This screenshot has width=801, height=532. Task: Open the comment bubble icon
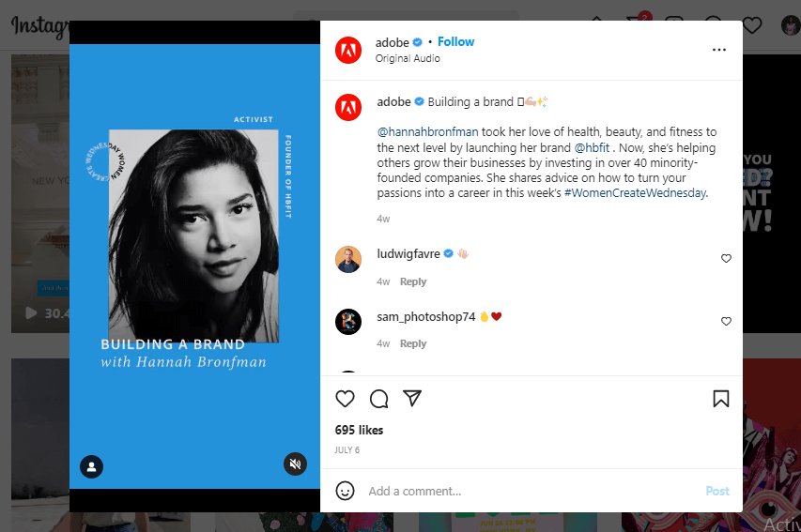pos(379,399)
